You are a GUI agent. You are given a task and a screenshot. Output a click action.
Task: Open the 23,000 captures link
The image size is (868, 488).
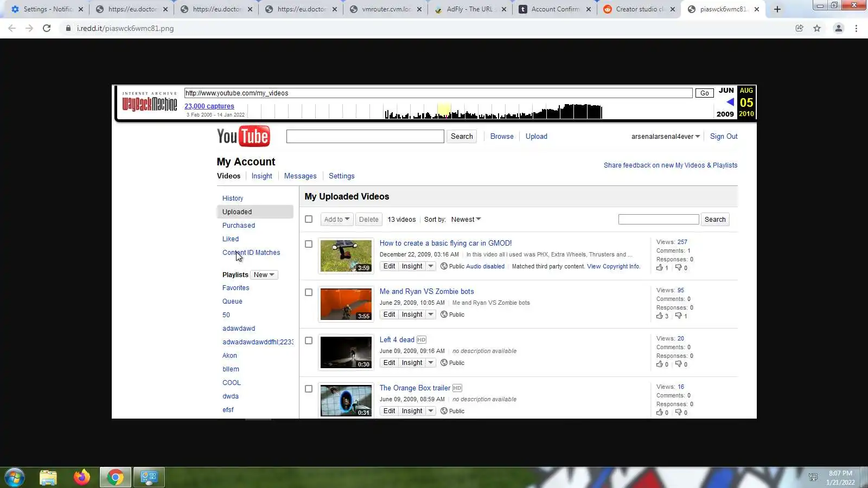click(209, 106)
